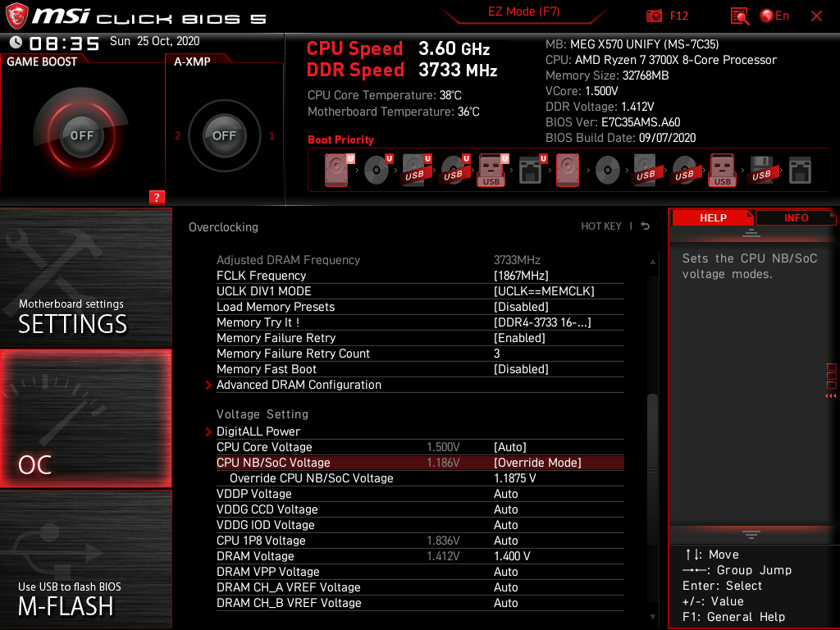Image resolution: width=840 pixels, height=630 pixels.
Task: Enable A-XMP using its knob
Action: (x=223, y=136)
